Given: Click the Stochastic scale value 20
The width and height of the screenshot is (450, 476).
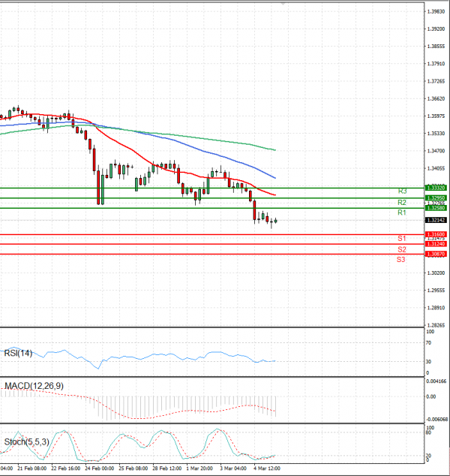Looking at the screenshot, I should [x=428, y=456].
